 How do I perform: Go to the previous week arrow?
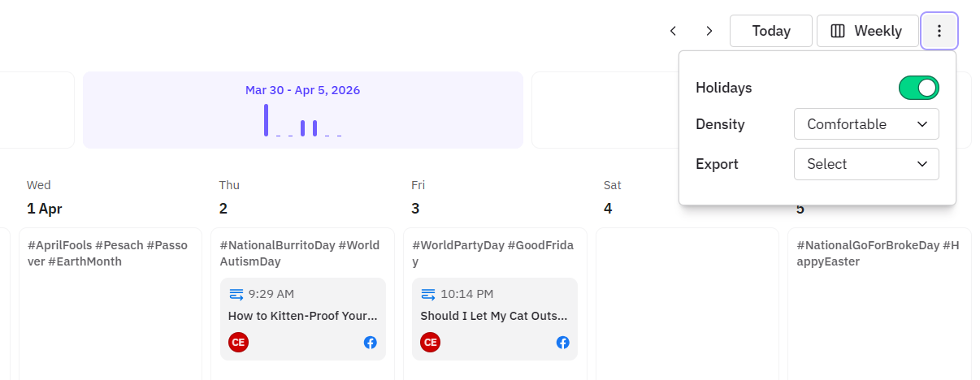[x=673, y=31]
